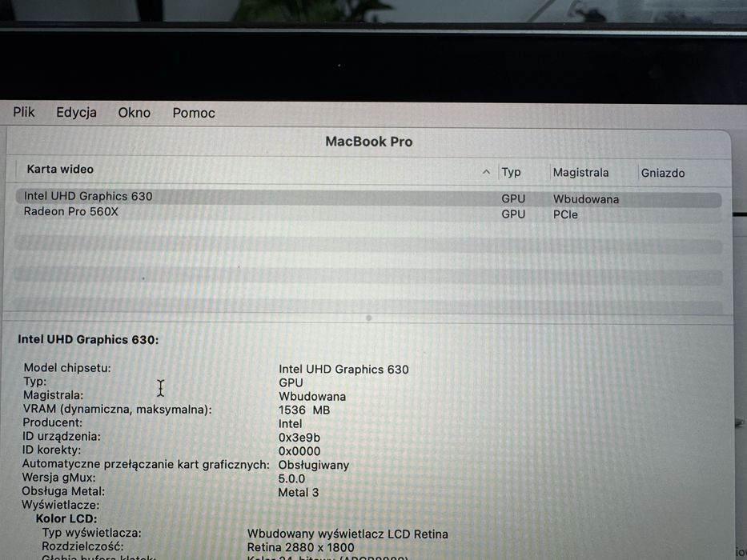Click the MacBook Pro window title
747x560 pixels.
click(369, 142)
